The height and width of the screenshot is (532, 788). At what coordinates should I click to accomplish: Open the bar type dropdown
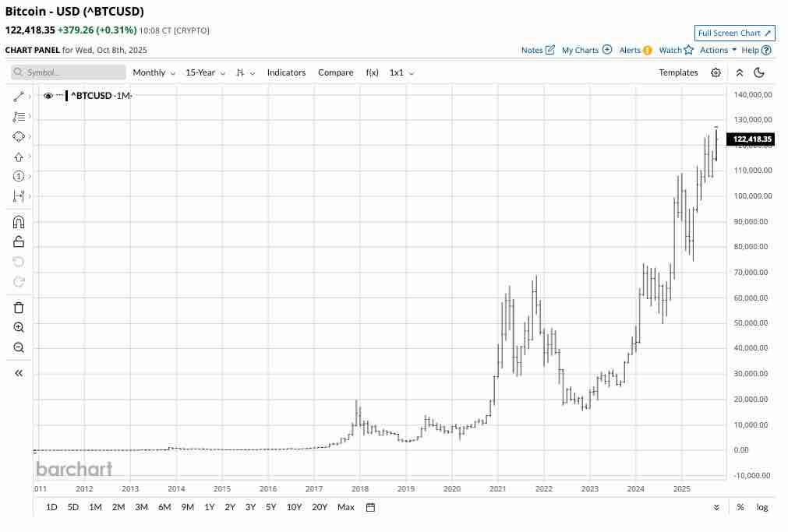246,72
